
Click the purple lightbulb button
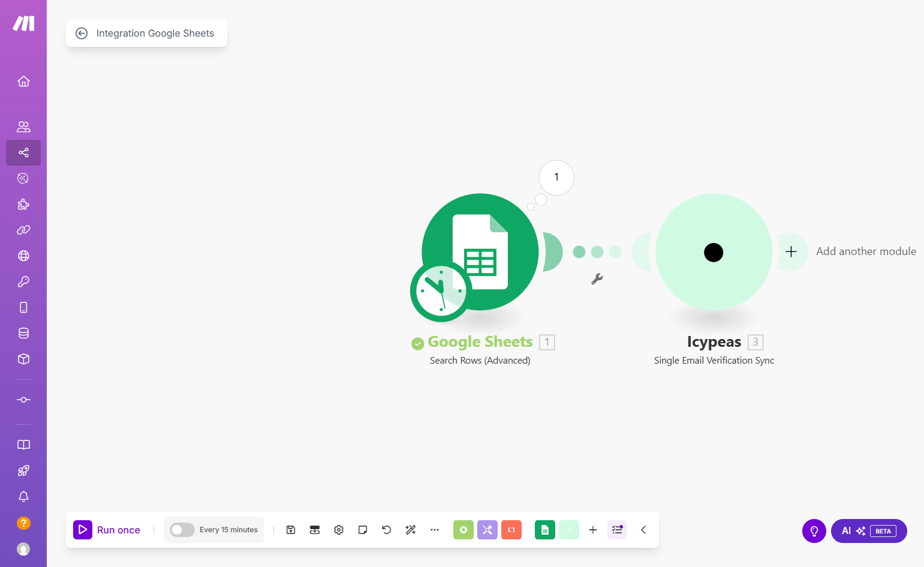click(x=814, y=531)
